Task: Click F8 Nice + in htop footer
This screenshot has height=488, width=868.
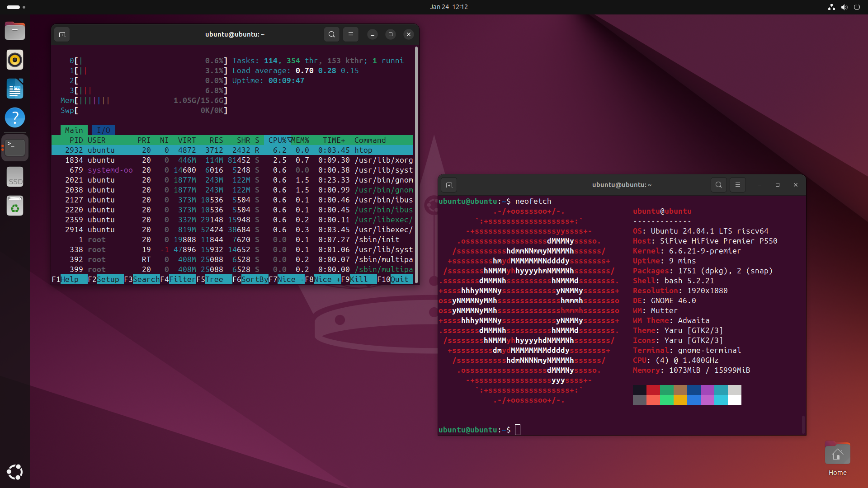Action: (323, 279)
